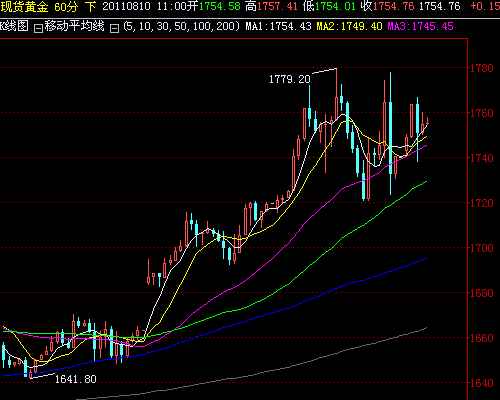Select the yellow MA2:1749.40 readout

349,26
